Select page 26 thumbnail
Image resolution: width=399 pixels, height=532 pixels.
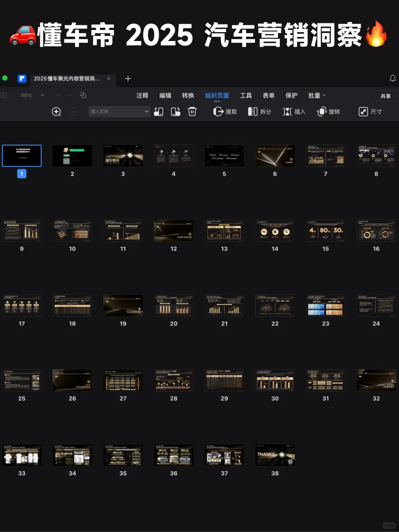(x=72, y=380)
